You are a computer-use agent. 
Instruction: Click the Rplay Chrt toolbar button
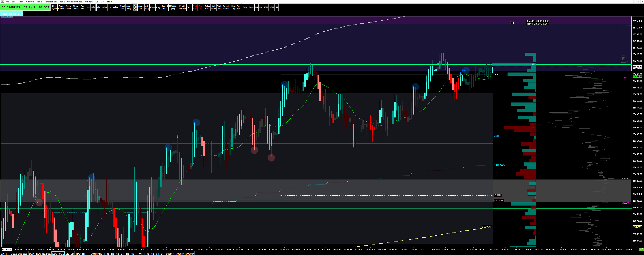[x=207, y=7]
